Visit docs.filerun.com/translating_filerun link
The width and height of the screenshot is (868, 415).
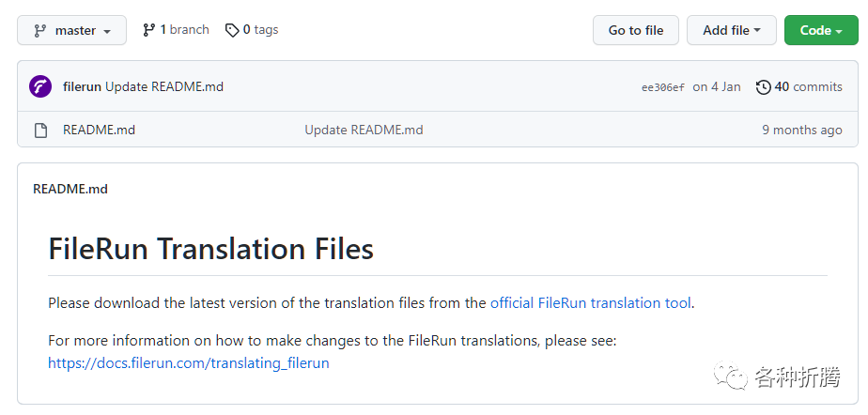pyautogui.click(x=188, y=362)
